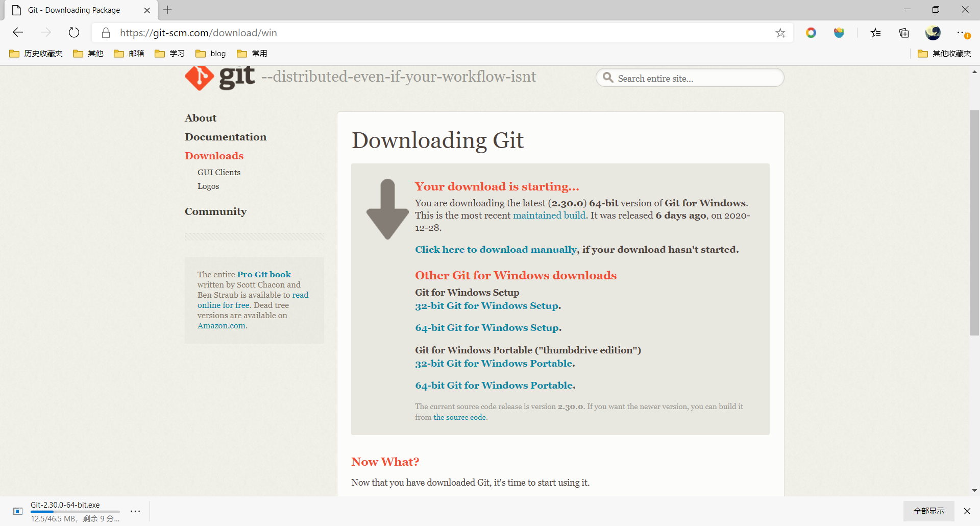
Task: Click the site padlock icon
Action: point(106,33)
